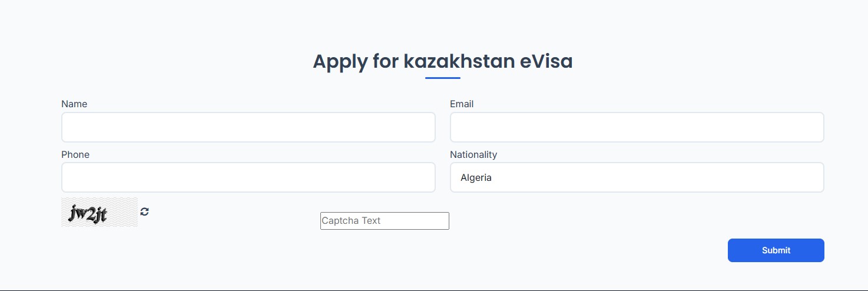This screenshot has height=291, width=868.
Task: Click the Submit button
Action: (776, 250)
